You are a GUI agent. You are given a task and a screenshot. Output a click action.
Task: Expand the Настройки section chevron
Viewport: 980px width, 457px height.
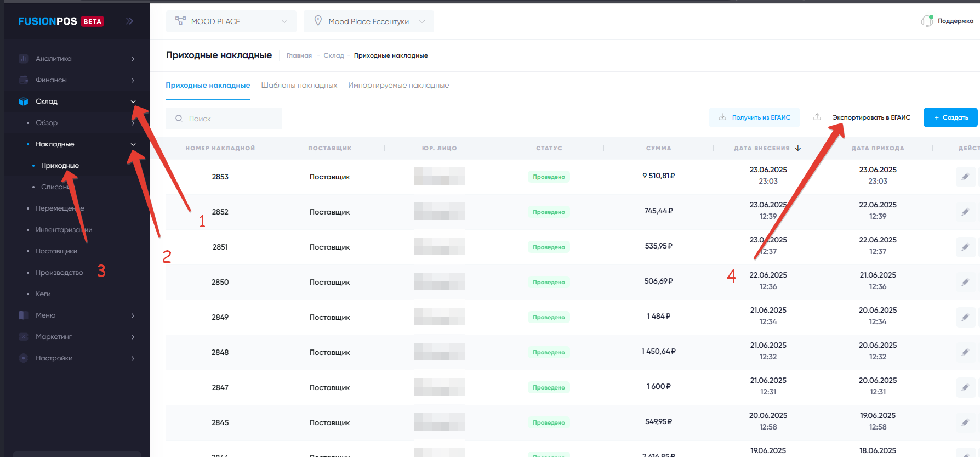[x=133, y=358]
